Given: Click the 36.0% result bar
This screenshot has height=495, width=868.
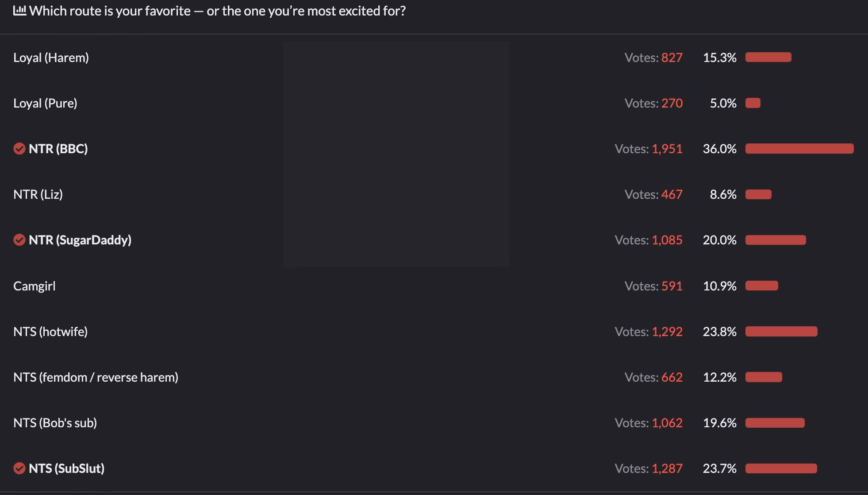Looking at the screenshot, I should pos(799,149).
